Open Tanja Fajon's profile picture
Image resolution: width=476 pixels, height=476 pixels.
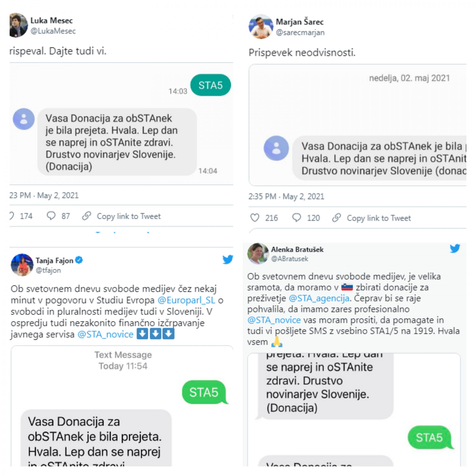pos(22,265)
